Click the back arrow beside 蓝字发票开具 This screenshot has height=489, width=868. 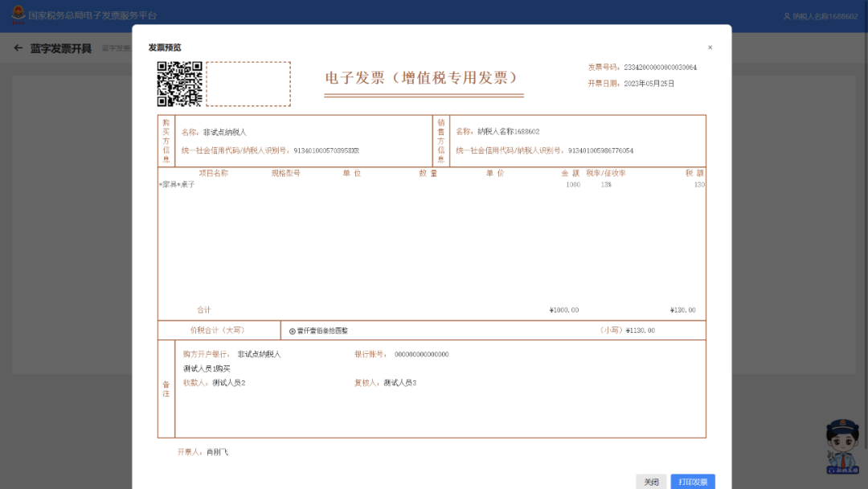pos(18,48)
